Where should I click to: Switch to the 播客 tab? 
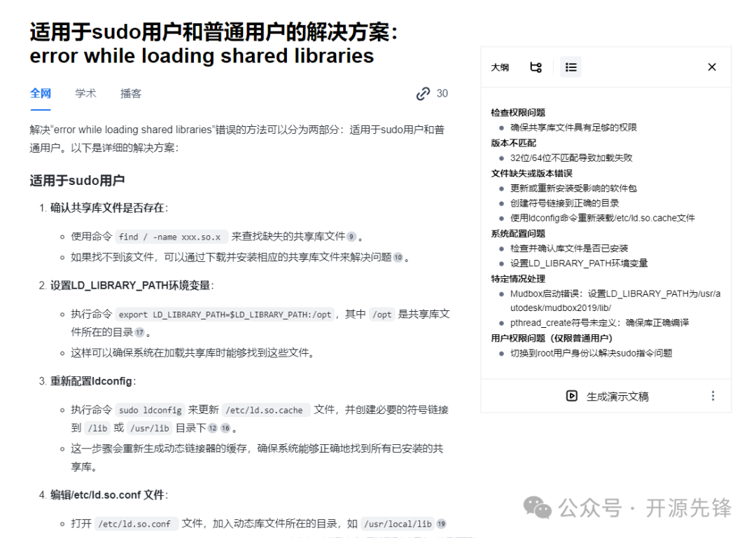[x=131, y=94]
